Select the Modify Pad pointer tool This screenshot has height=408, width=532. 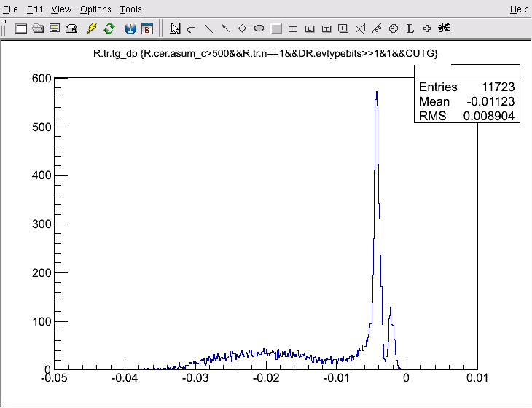click(x=175, y=28)
